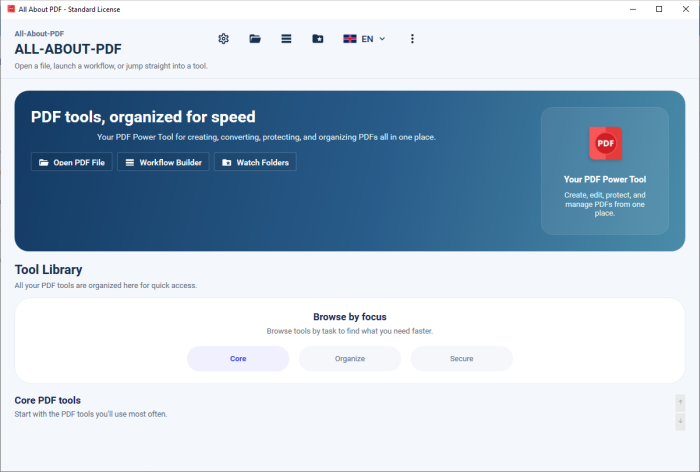
Task: Click the watch folder star icon in header
Action: click(x=318, y=39)
